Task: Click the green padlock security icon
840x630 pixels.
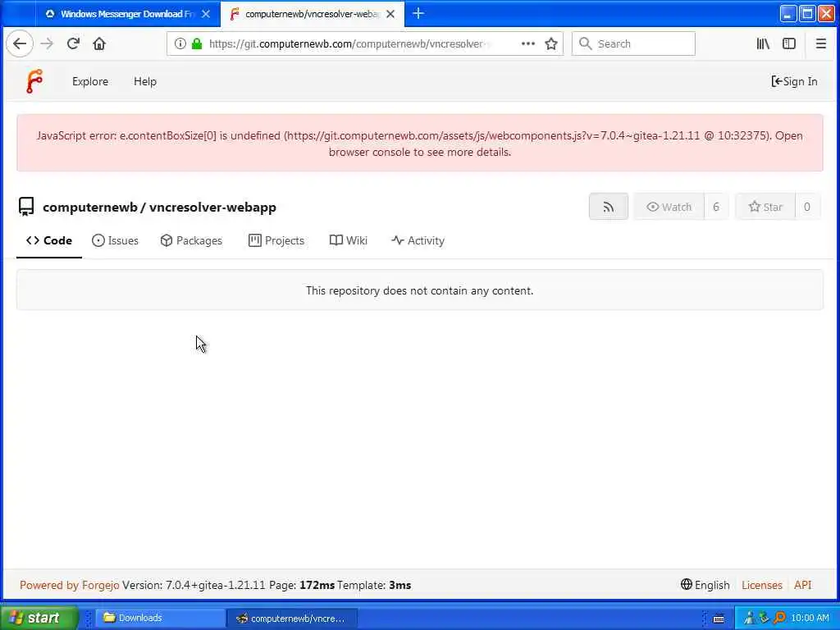Action: point(197,44)
